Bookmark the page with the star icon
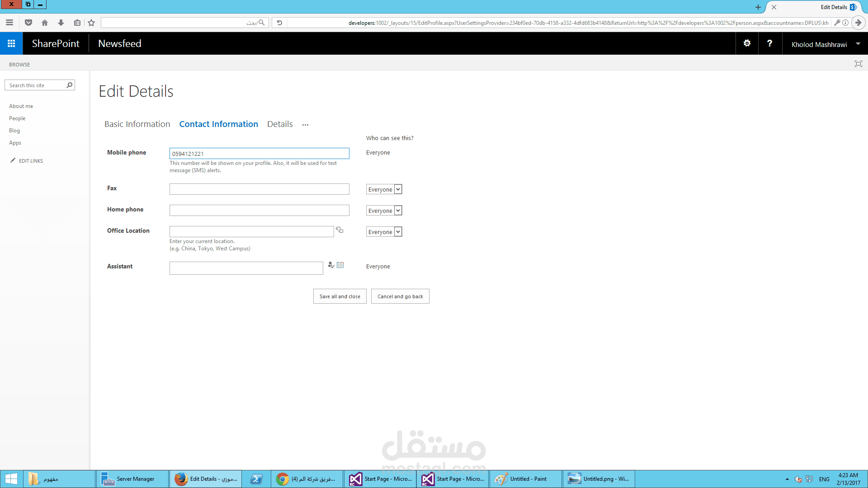This screenshot has height=488, width=868. [91, 23]
